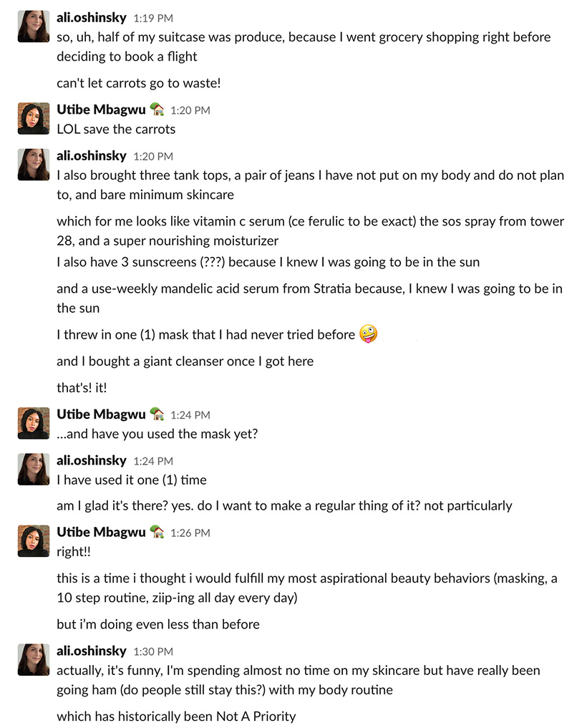
Task: Click the 1:24 PM timestamp beside ali.oshinsky
Action: 153,460
